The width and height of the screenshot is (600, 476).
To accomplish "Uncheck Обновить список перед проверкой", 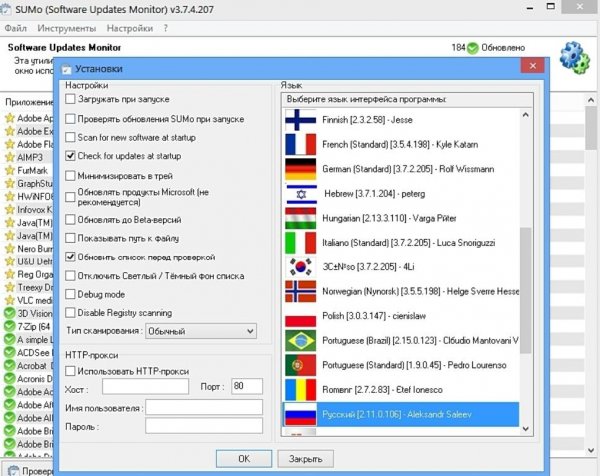I will click(70, 257).
